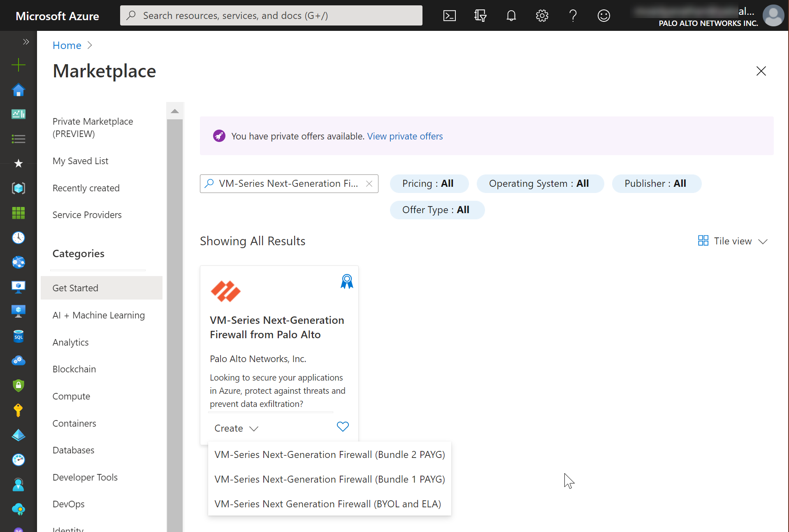Open the Publisher filter
Screen dimensions: 789x532
tap(656, 184)
